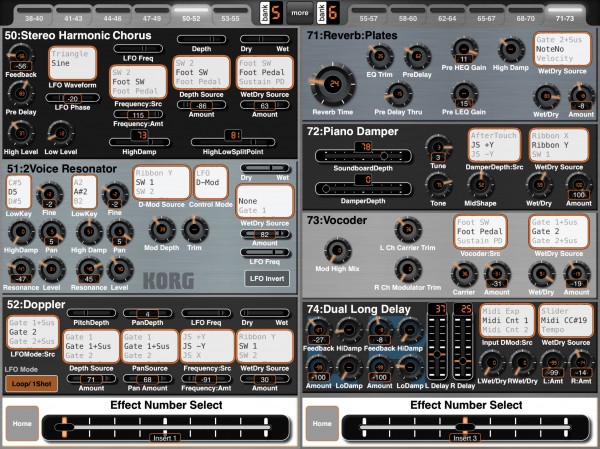Click the bank 6 selector

tap(328, 13)
